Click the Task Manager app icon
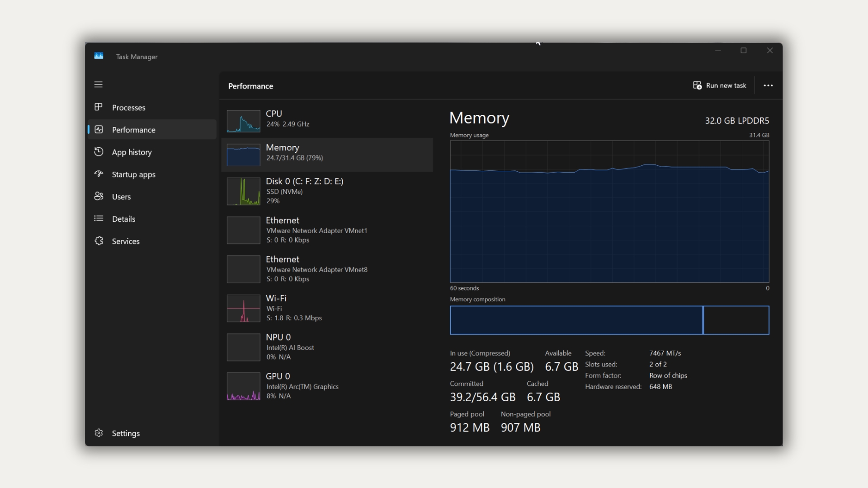The image size is (868, 488). (99, 56)
